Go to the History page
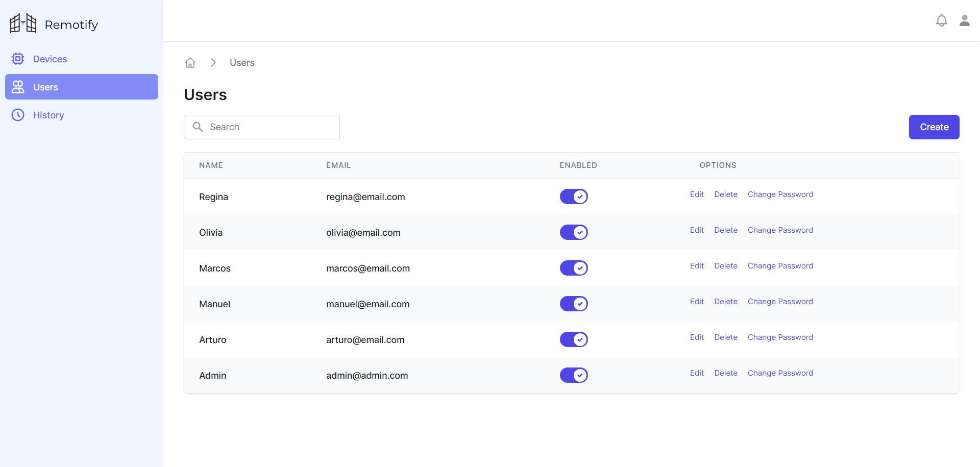Image resolution: width=980 pixels, height=467 pixels. pyautogui.click(x=82, y=115)
